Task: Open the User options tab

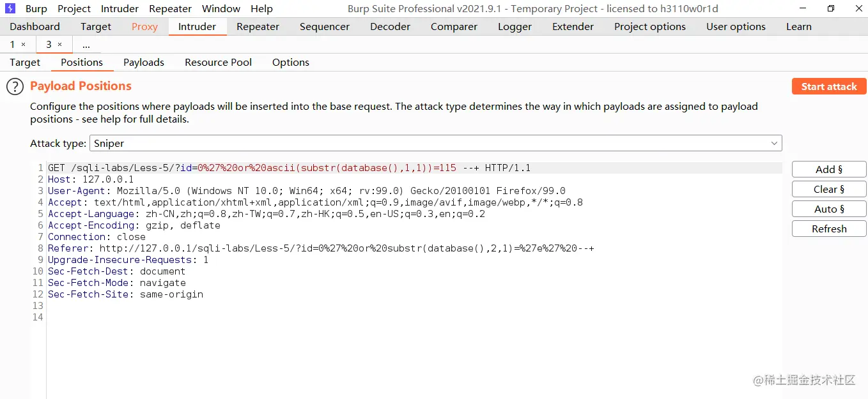Action: (x=736, y=27)
